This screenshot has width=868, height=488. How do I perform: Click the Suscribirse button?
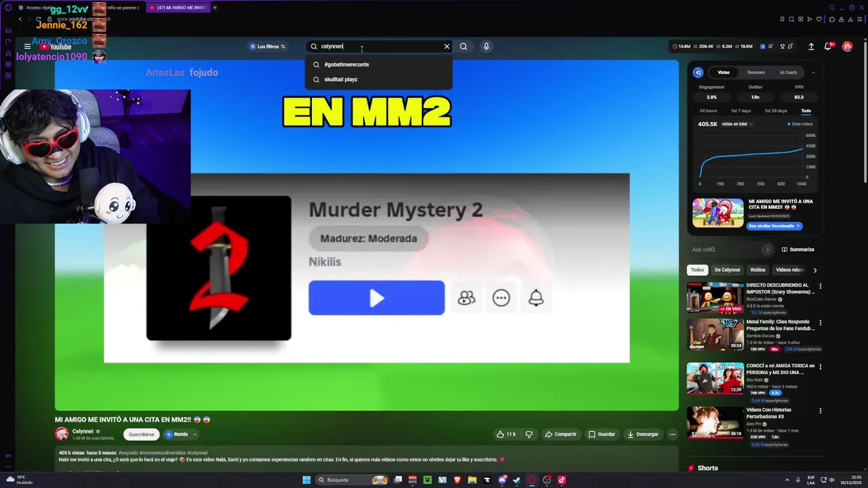pos(142,434)
